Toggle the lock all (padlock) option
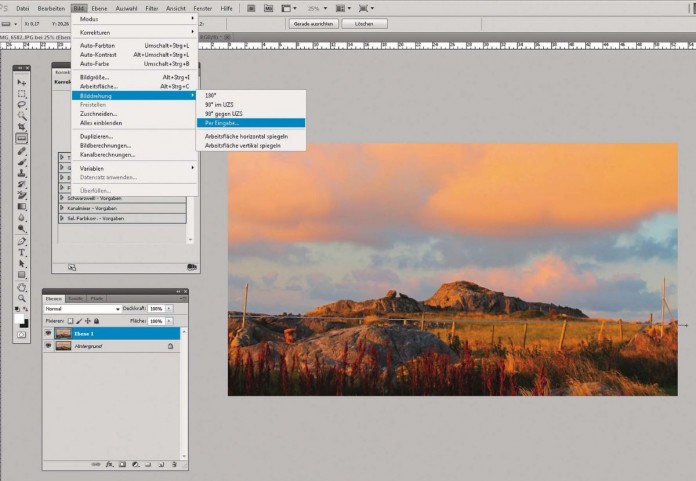Viewport: 696px width, 481px height. (x=97, y=320)
